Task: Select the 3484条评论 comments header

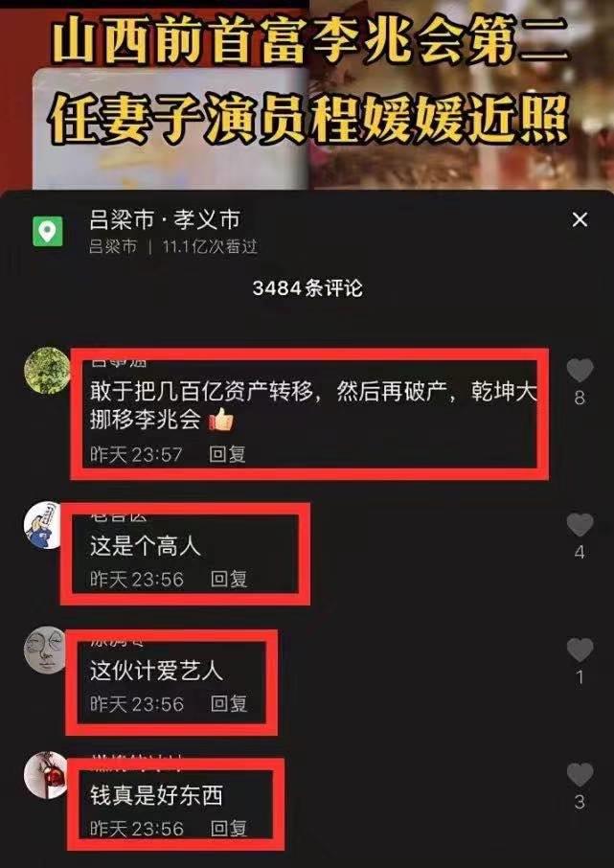Action: point(307,287)
